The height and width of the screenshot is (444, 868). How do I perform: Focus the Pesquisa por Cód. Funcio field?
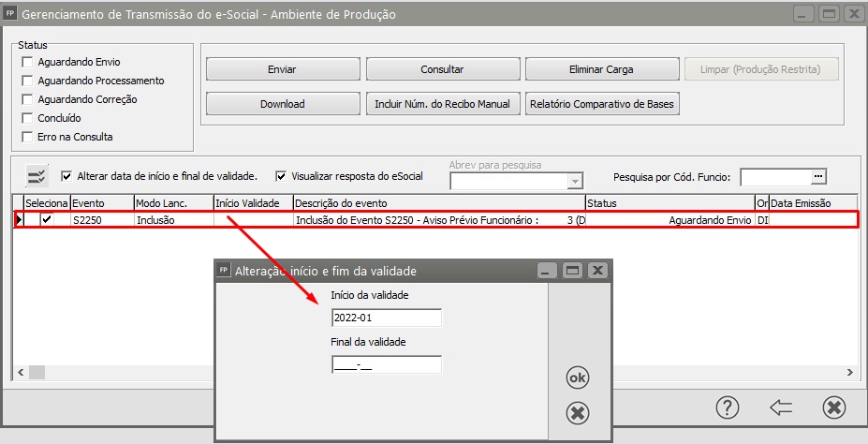click(775, 177)
